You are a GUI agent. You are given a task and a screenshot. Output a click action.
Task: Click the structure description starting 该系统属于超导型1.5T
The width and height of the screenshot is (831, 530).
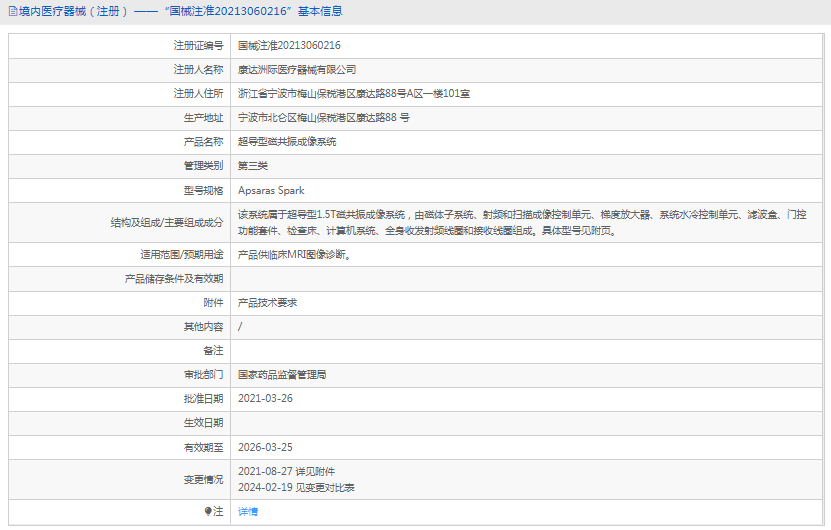[522, 223]
